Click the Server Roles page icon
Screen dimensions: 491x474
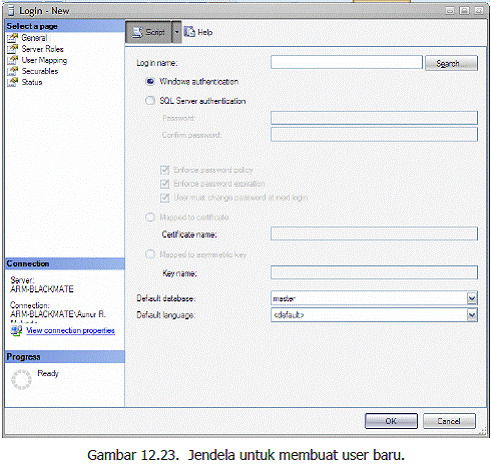pos(12,49)
